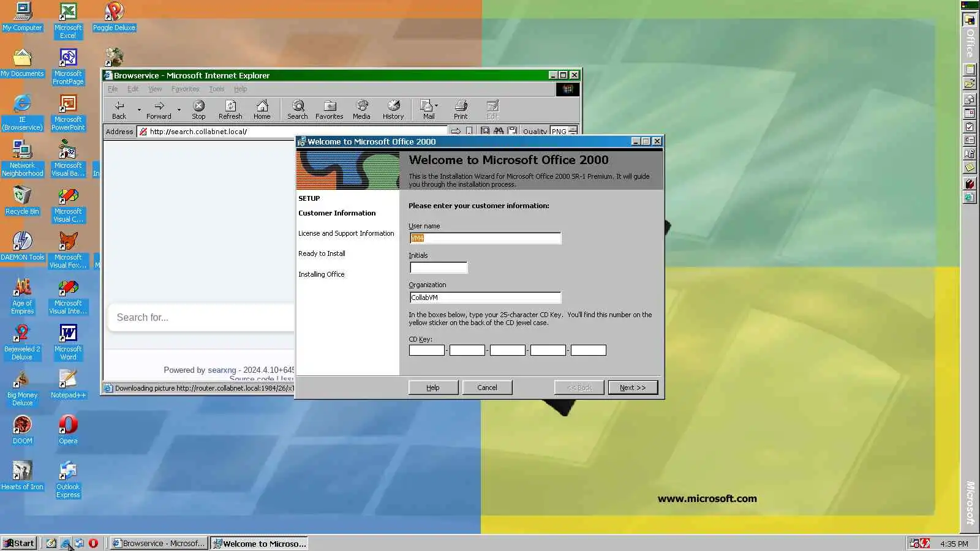Click the Go arrow beside address bar

point(456,131)
